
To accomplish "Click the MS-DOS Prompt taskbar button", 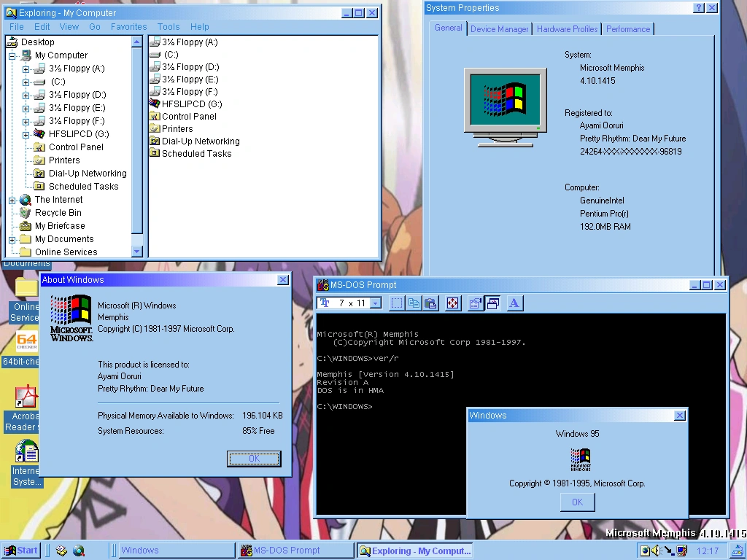I will click(x=295, y=551).
